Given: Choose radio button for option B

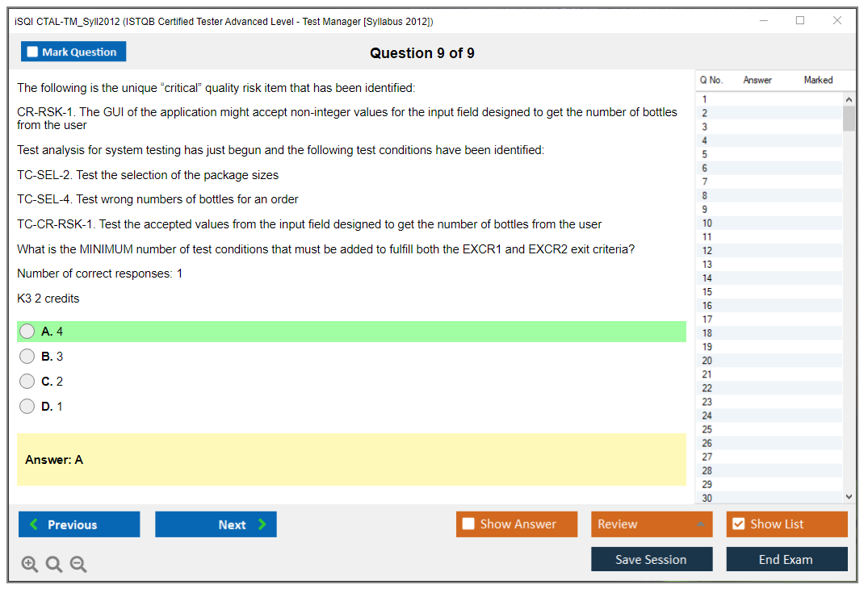Looking at the screenshot, I should [27, 357].
